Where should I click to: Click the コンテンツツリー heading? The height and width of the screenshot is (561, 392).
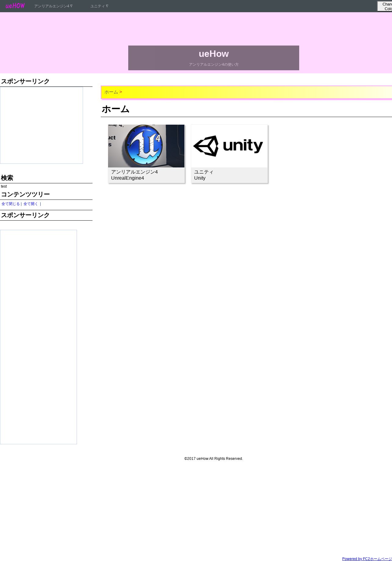click(25, 195)
